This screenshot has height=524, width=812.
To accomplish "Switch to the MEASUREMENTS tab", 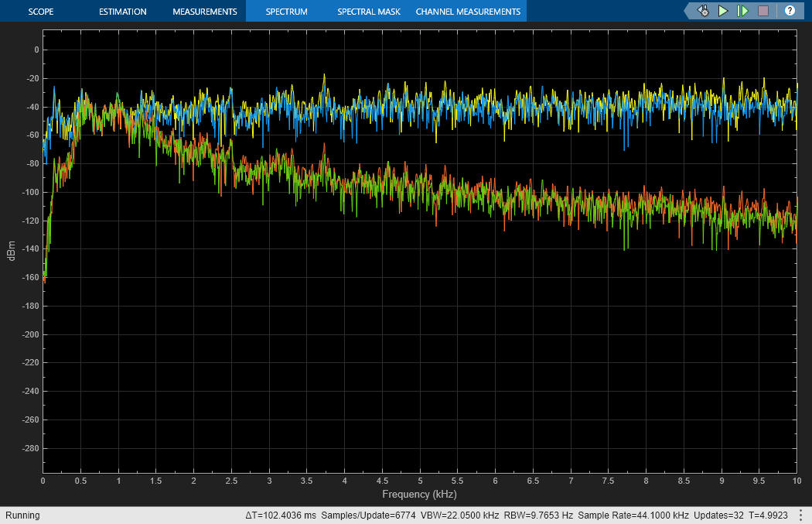I will click(x=204, y=11).
